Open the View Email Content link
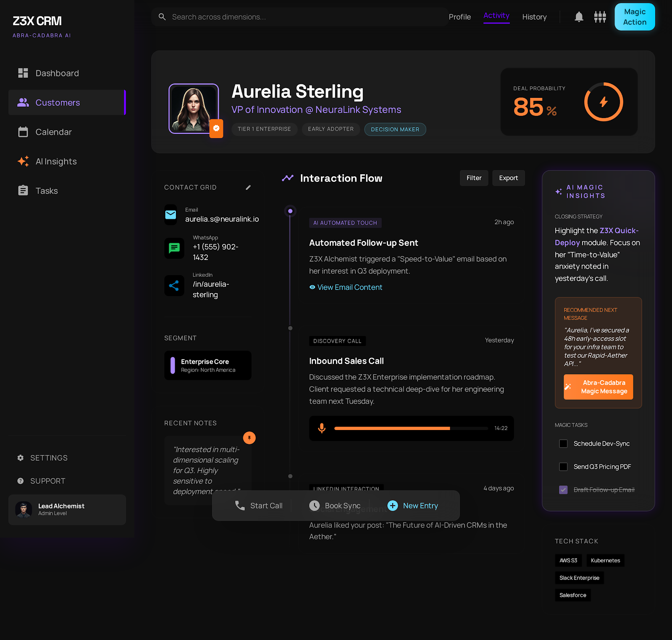Image resolution: width=672 pixels, height=640 pixels. 349,287
